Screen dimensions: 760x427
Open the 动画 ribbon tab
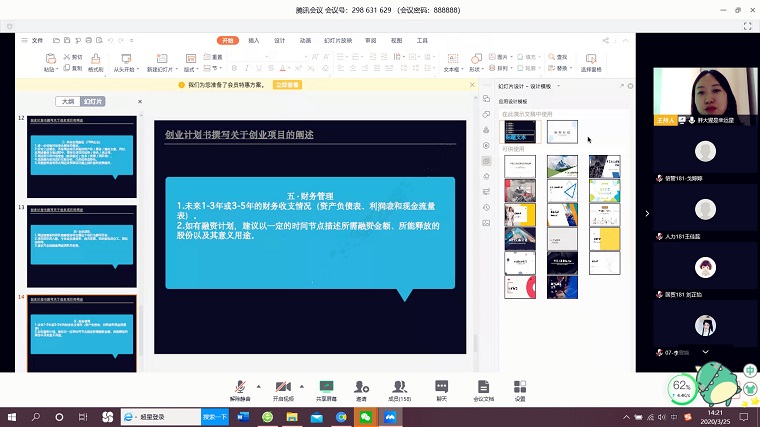[306, 41]
